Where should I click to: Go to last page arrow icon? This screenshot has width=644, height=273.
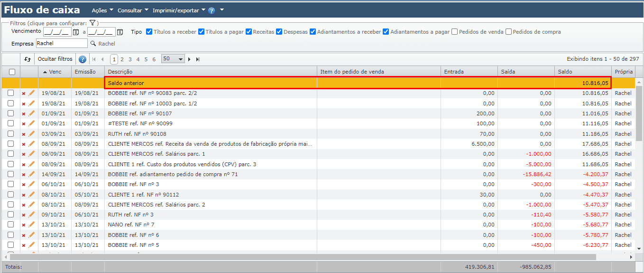tap(198, 59)
